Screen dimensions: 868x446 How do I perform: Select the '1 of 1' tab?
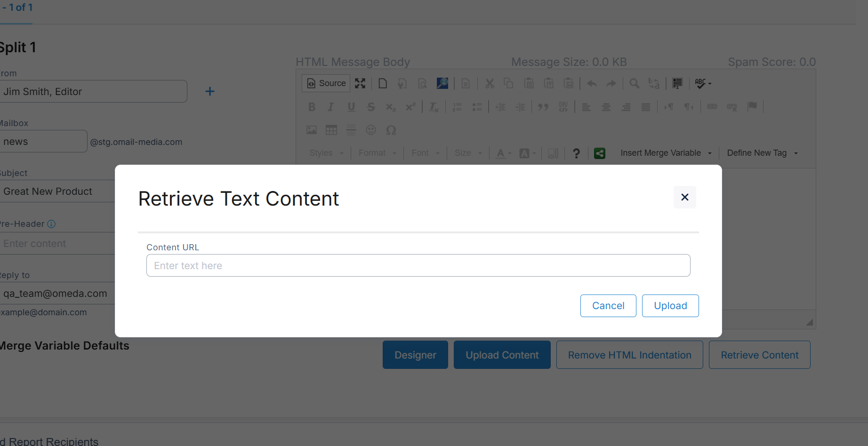[18, 8]
